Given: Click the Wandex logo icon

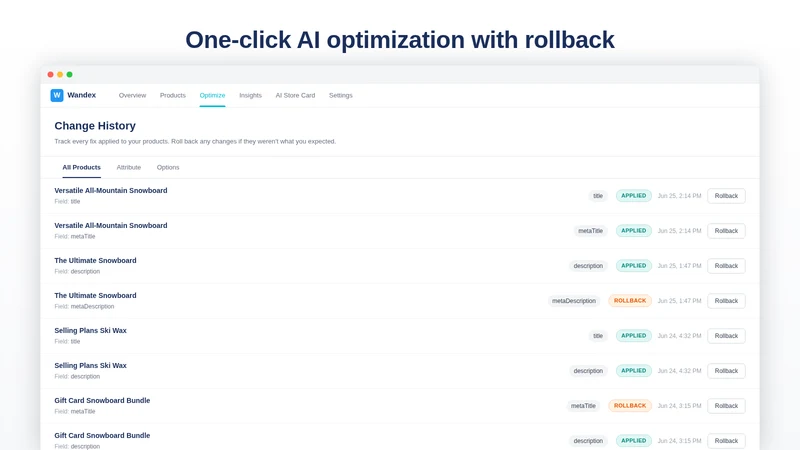Looking at the screenshot, I should [x=57, y=95].
